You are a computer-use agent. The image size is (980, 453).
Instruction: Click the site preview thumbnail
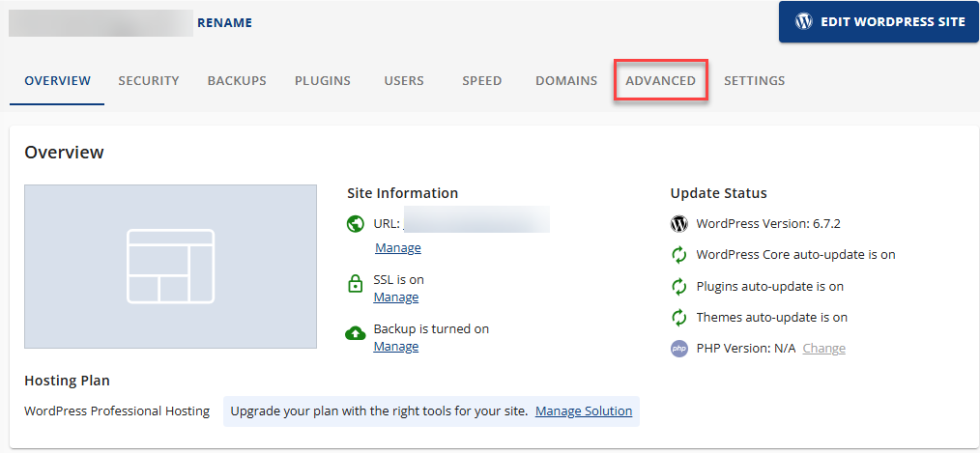171,267
